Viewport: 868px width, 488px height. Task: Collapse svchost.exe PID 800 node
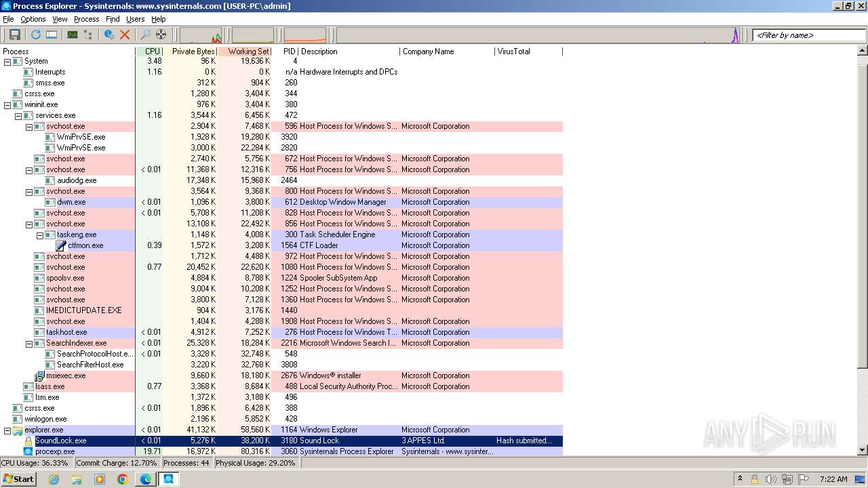(29, 191)
